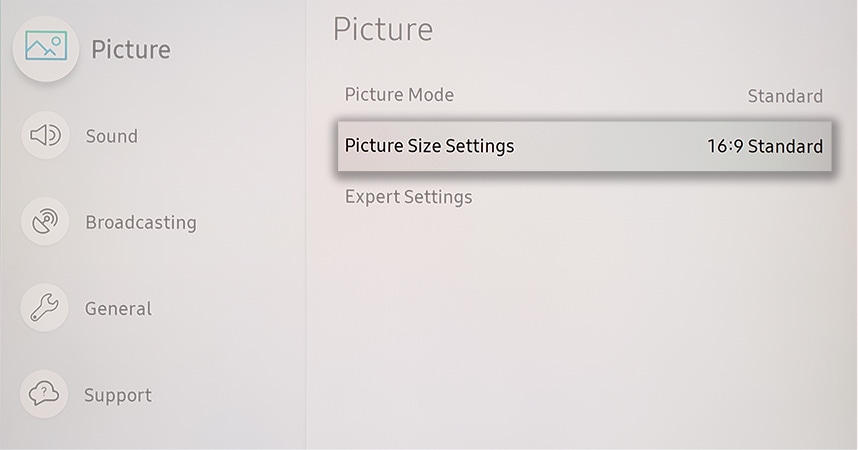Go to the Broadcasting menu label

pyautogui.click(x=141, y=222)
